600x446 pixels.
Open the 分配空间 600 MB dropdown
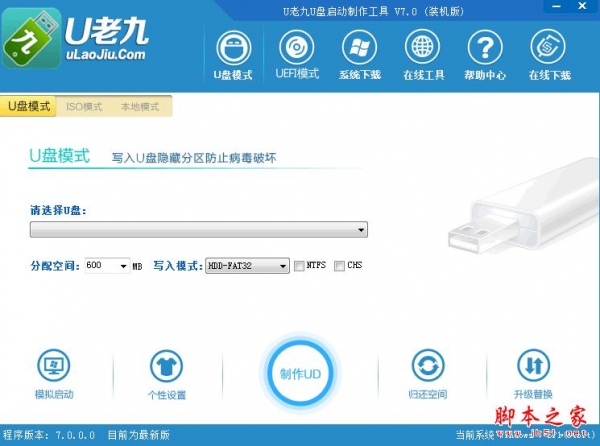point(107,265)
